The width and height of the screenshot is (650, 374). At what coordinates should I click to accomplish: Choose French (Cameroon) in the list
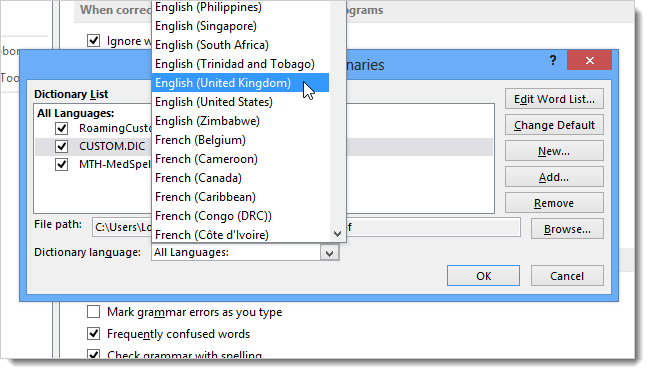(x=240, y=159)
